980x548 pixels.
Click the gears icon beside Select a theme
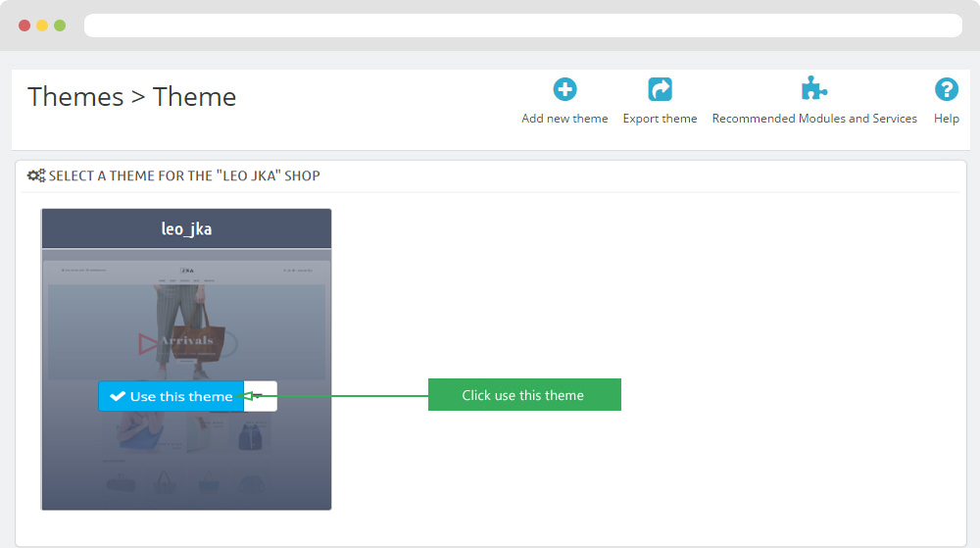[x=36, y=175]
